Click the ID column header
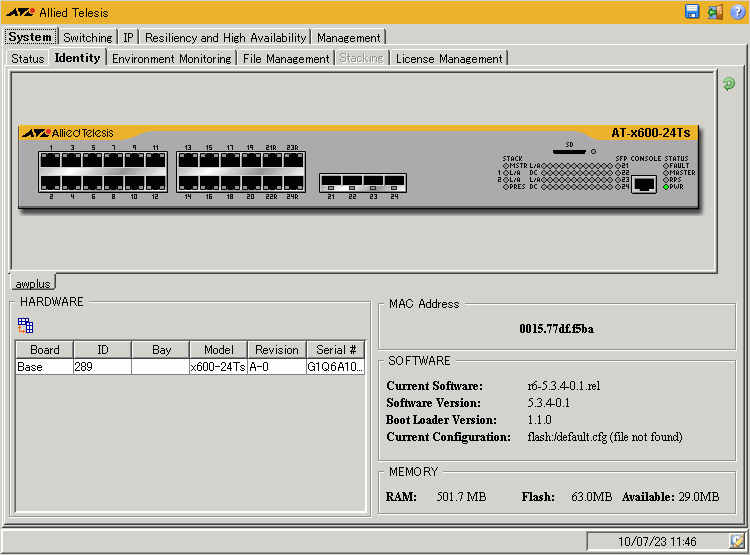The image size is (750, 555). (x=102, y=350)
